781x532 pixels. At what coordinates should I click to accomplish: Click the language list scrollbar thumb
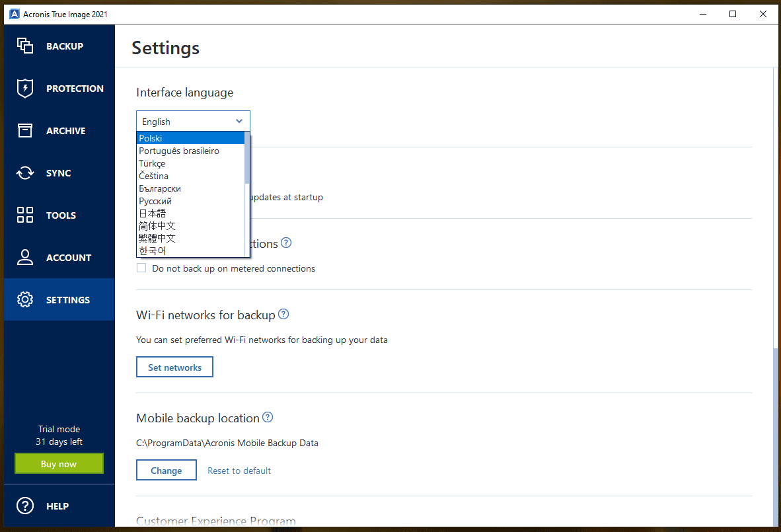pos(247,158)
